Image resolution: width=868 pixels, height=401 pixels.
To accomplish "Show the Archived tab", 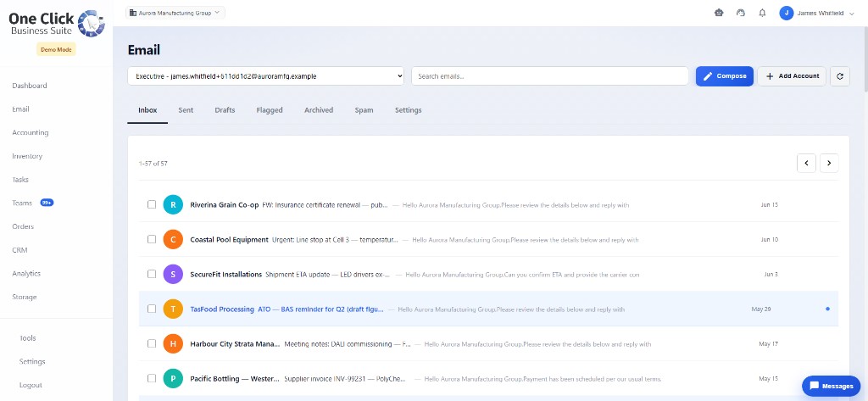I will click(319, 110).
